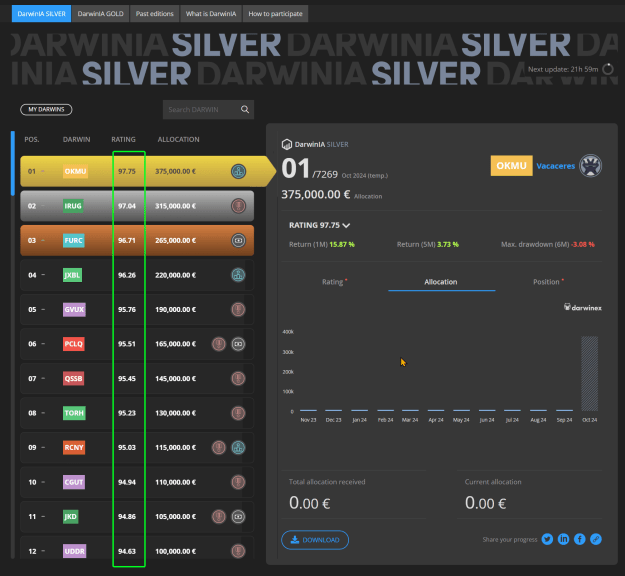625x576 pixels.
Task: Click the RCNY ticker badge
Action: (x=74, y=448)
